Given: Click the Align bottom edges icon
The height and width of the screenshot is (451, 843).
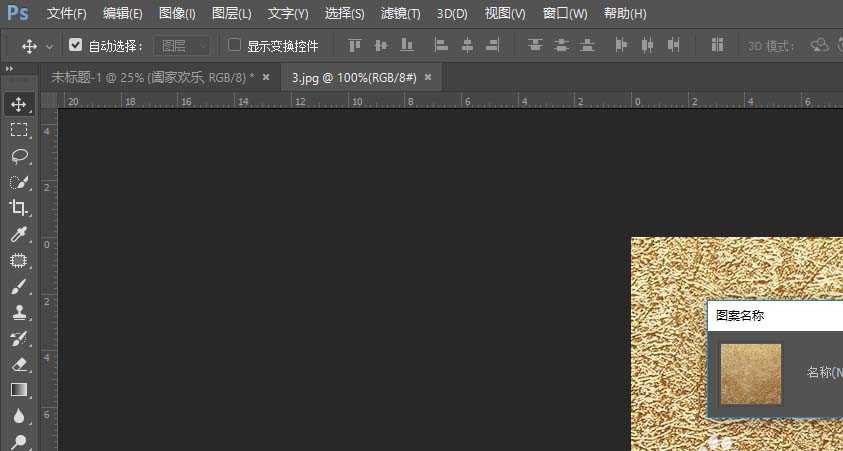Looking at the screenshot, I should (407, 46).
